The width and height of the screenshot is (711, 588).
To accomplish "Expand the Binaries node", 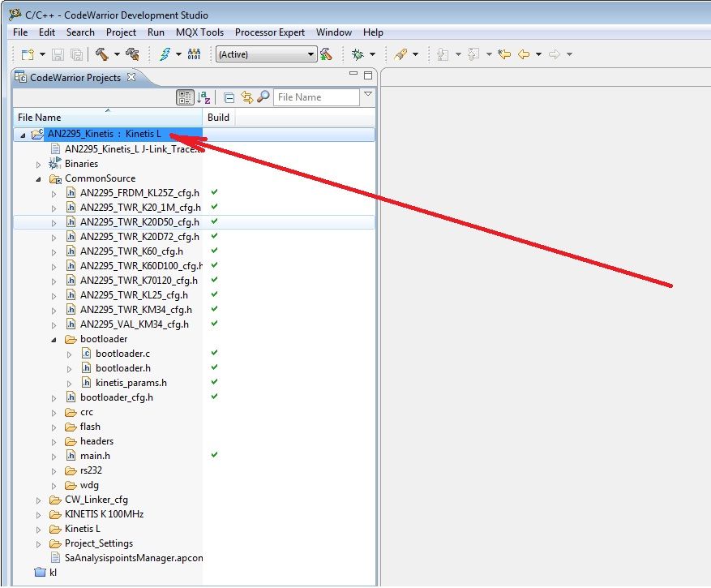I will 39,165.
